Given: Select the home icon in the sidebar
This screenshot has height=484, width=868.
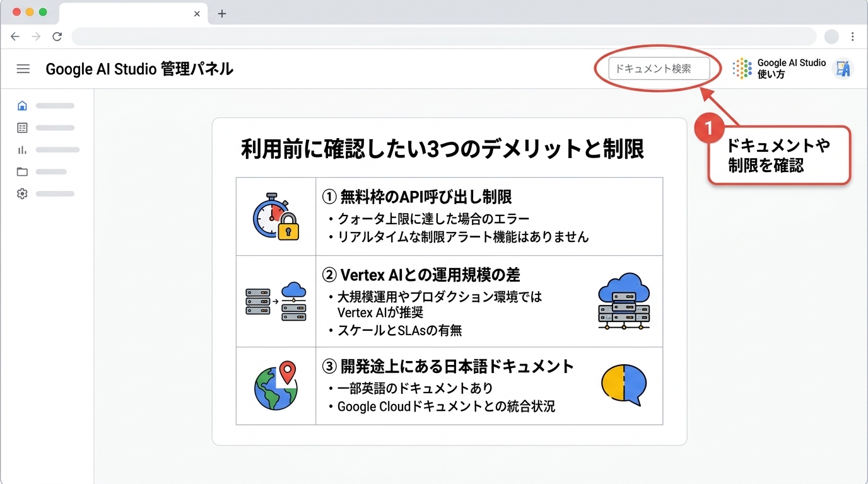Looking at the screenshot, I should pos(22,105).
